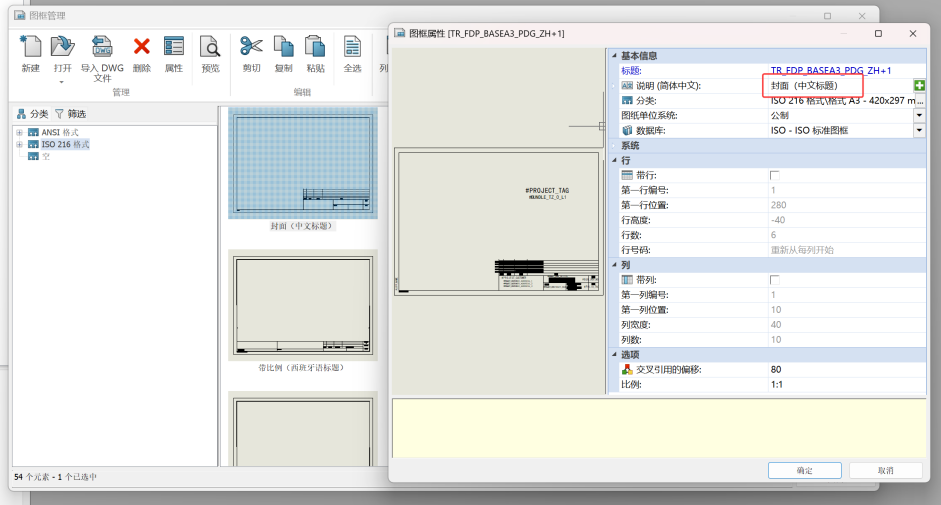Click the Copy (复制) toolbar icon
The height and width of the screenshot is (505, 941).
(x=283, y=47)
